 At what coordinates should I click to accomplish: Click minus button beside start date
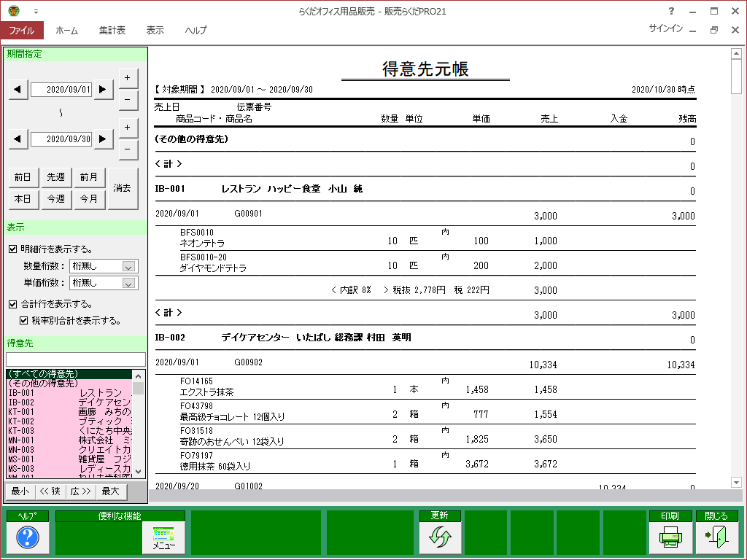128,100
